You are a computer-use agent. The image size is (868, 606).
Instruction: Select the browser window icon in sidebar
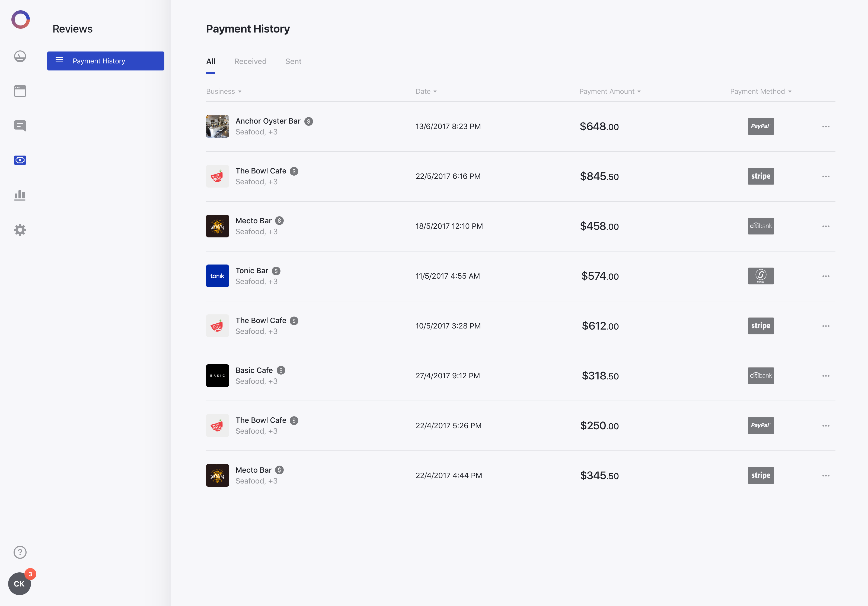pos(20,91)
